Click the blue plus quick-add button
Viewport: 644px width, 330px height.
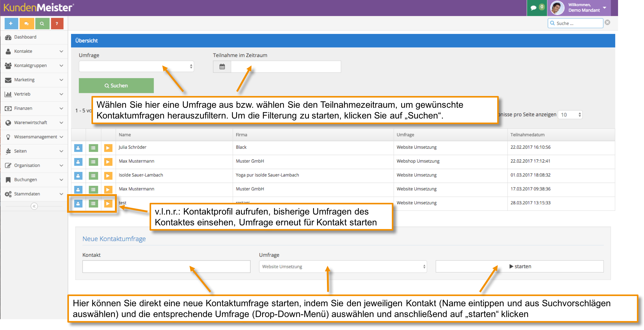[11, 23]
